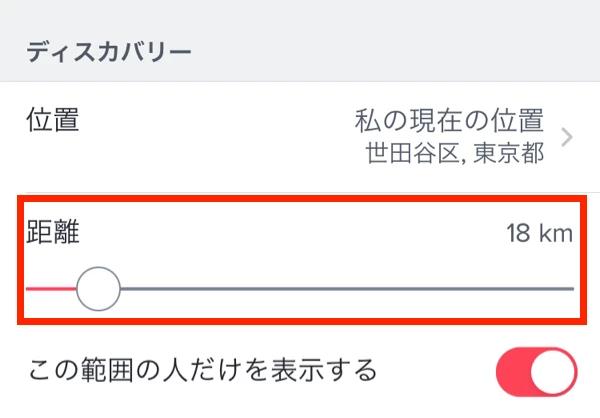This screenshot has width=600, height=418.
Task: Open the 位置 location setting row
Action: 300,137
